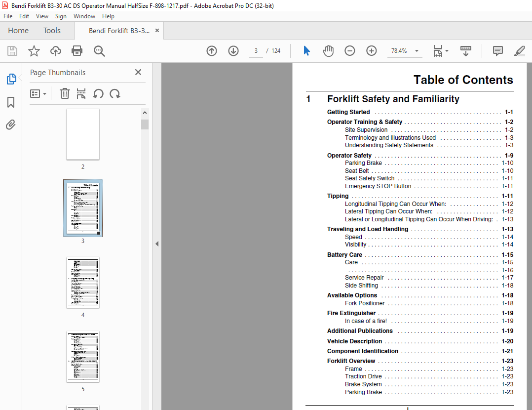The width and height of the screenshot is (532, 410).
Task: Click 'Fork Positioner' text
Action: (365, 303)
